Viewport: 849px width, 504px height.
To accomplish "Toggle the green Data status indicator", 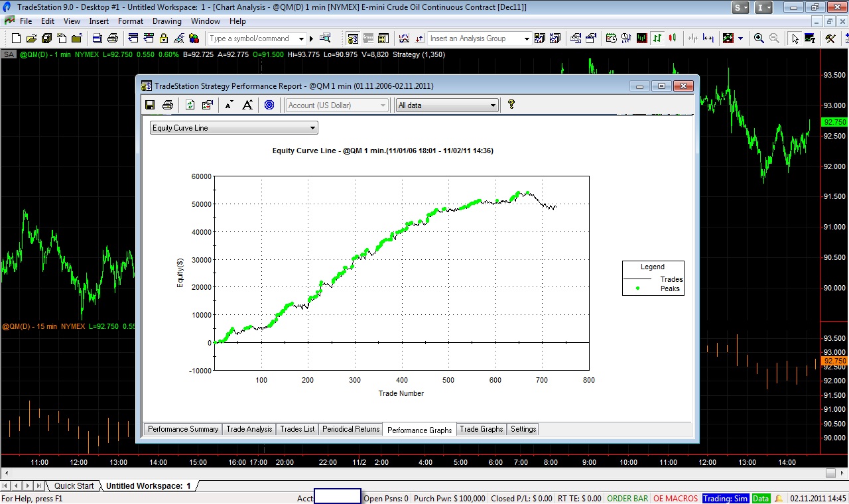I will 761,498.
